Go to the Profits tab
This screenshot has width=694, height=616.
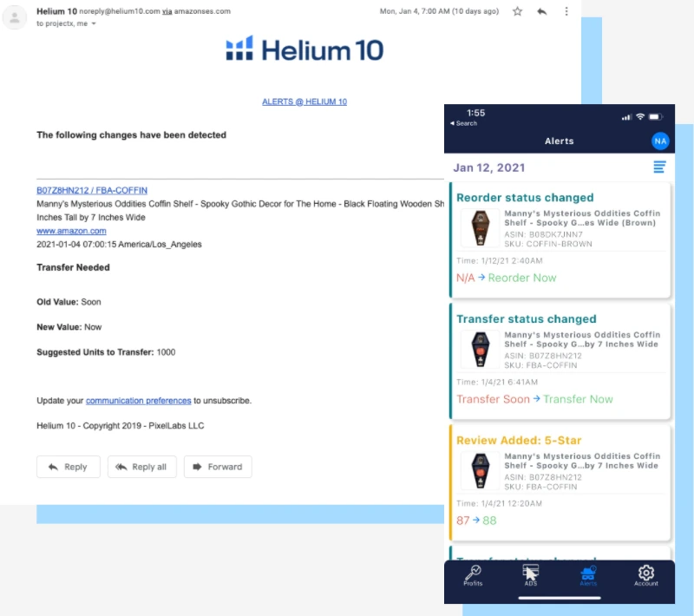pos(473,575)
